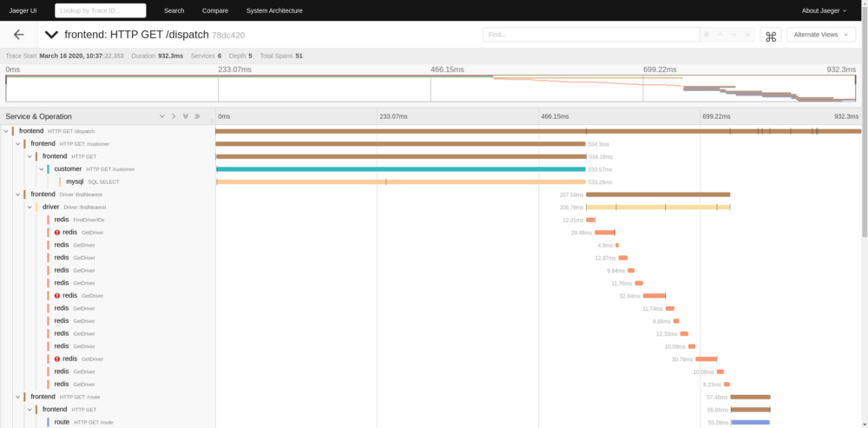Select the 206.78ms driver span bar
Image resolution: width=868 pixels, height=428 pixels.
(x=658, y=207)
